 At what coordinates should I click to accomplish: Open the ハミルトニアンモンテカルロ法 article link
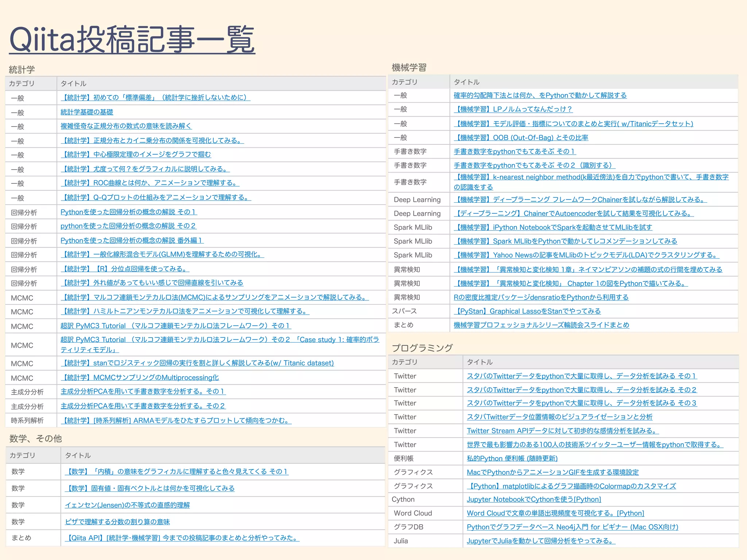185,311
